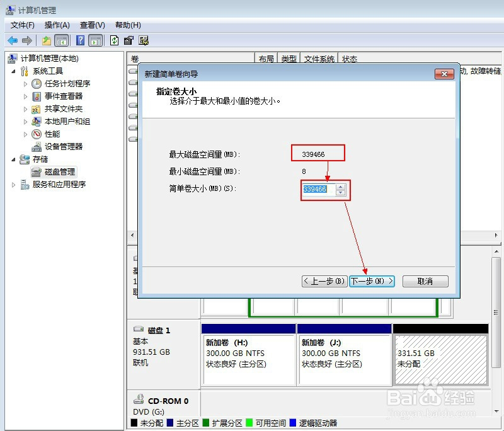Click the disk settings toolbar icon

pyautogui.click(x=144, y=40)
